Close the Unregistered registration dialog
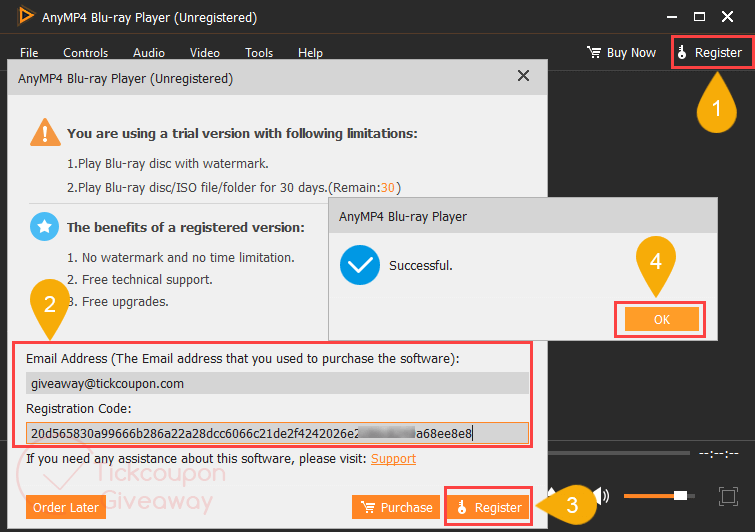This screenshot has height=532, width=755. pyautogui.click(x=523, y=77)
